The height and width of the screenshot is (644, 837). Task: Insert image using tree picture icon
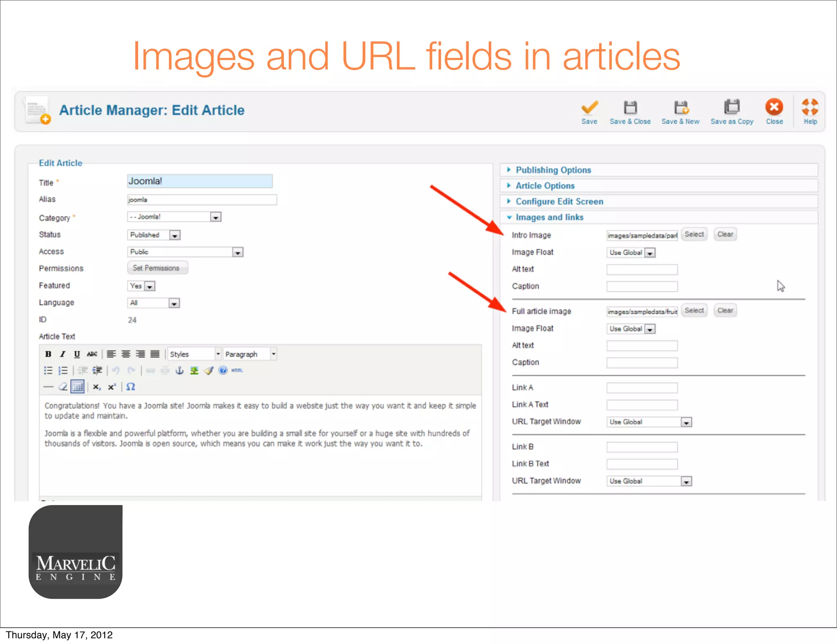[194, 370]
